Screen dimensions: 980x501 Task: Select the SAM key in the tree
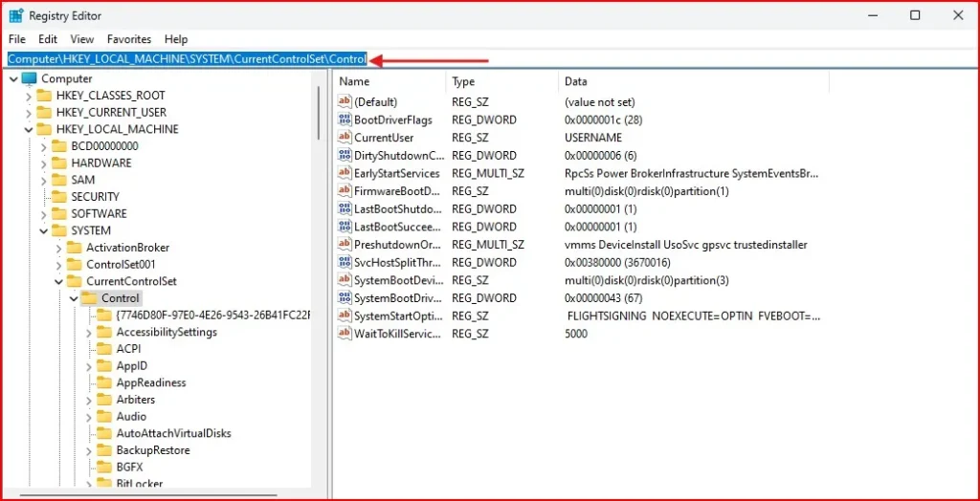[x=83, y=180]
